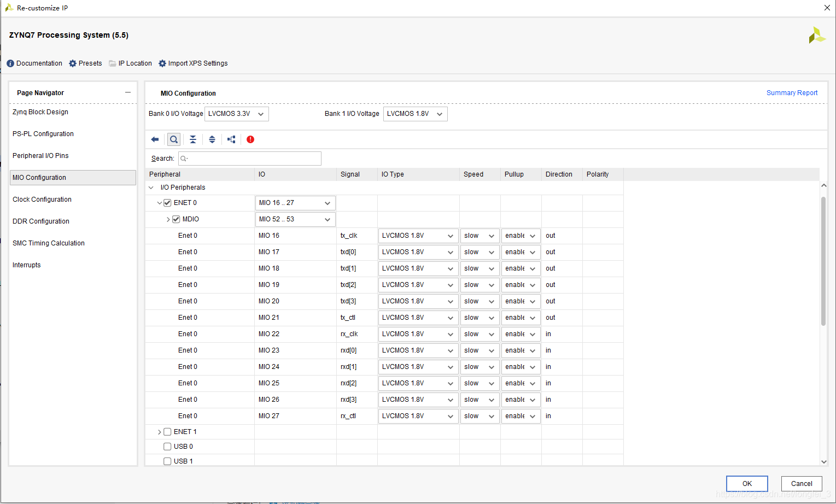836x504 pixels.
Task: Select the rxd[0] signal cell
Action: (x=357, y=350)
